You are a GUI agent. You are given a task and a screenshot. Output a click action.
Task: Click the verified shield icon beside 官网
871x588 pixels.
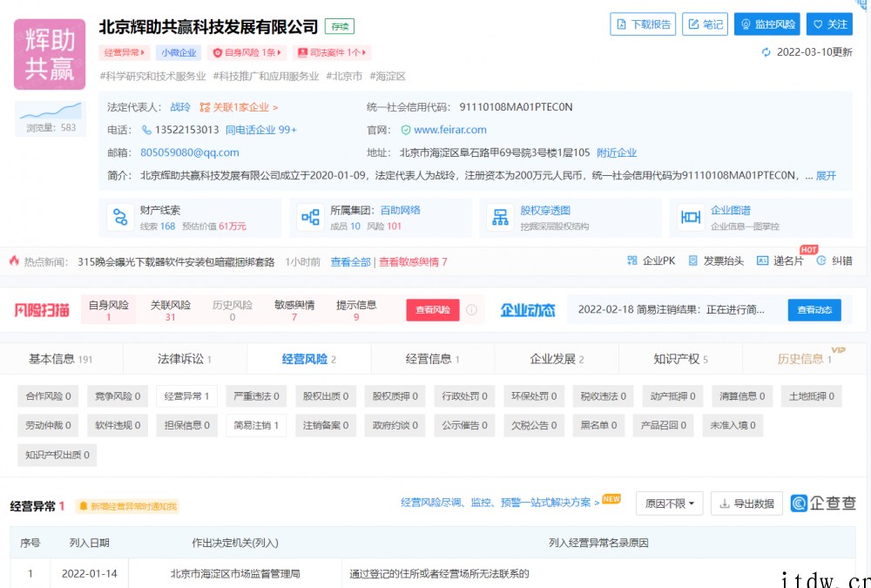coord(406,130)
